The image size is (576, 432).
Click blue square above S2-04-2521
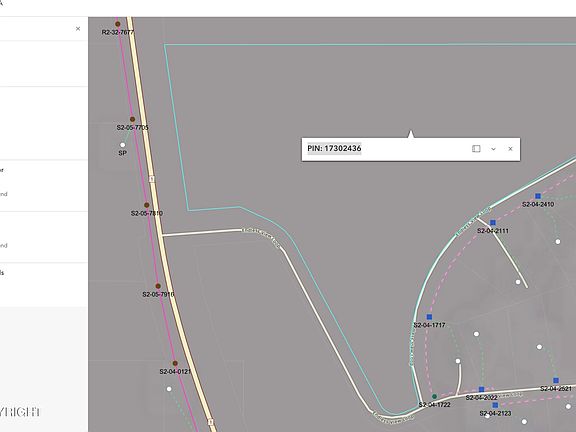coord(556,381)
